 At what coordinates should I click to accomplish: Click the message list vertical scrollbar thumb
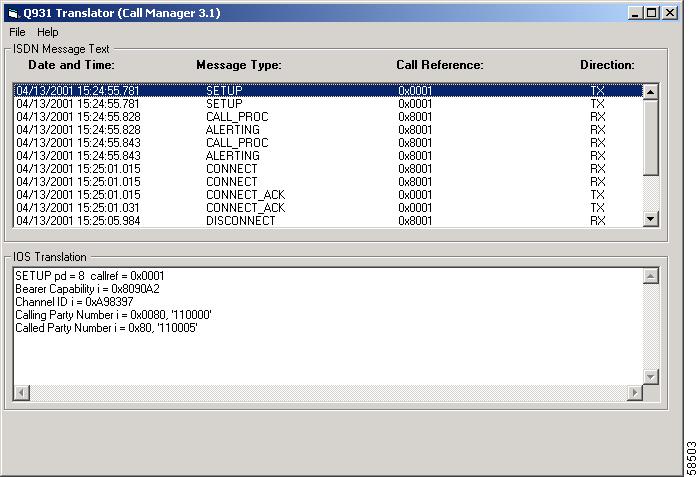pyautogui.click(x=651, y=137)
